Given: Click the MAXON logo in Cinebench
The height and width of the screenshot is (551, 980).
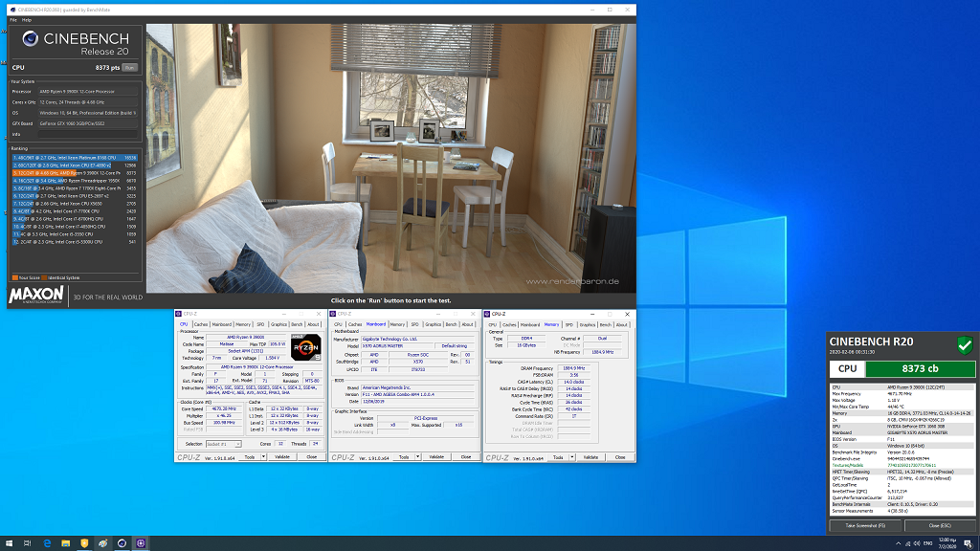Looking at the screenshot, I should pyautogui.click(x=36, y=296).
